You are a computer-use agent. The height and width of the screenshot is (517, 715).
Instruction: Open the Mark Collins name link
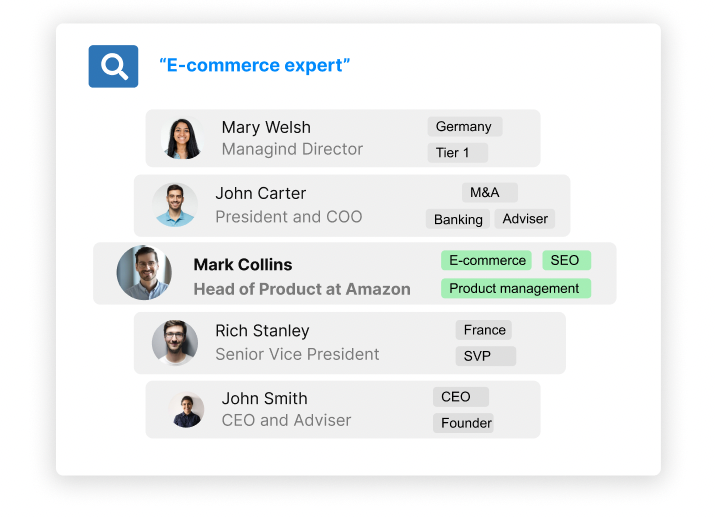(243, 265)
